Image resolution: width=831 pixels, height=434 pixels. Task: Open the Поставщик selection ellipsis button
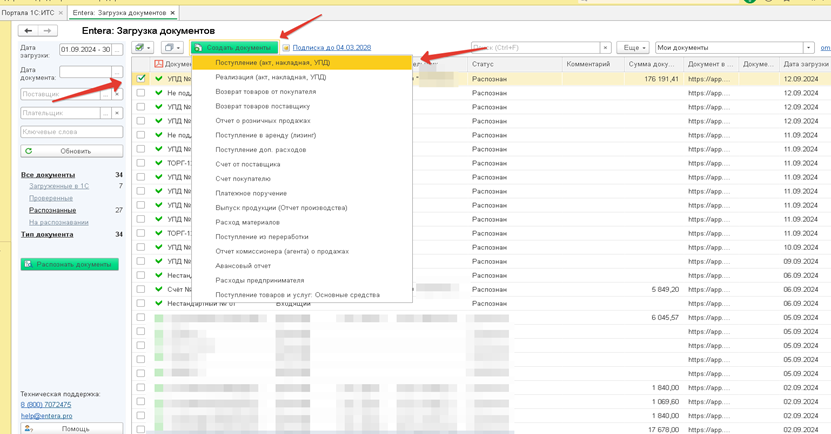pos(106,94)
